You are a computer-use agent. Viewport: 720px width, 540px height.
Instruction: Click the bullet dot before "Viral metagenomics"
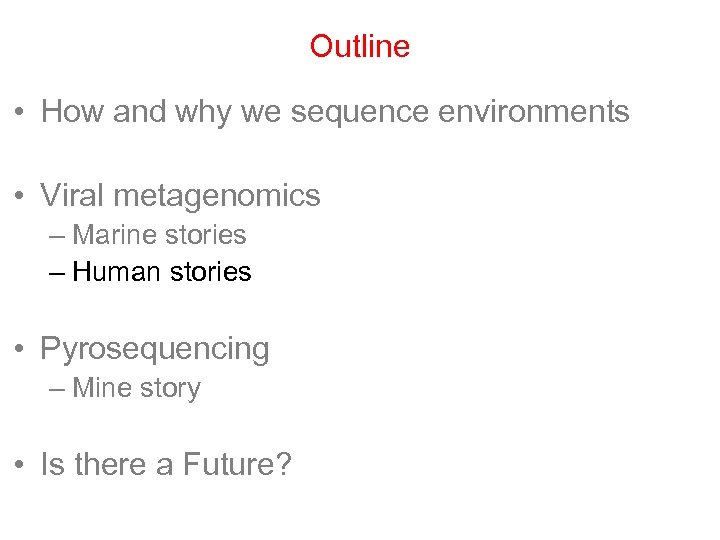[x=20, y=196]
